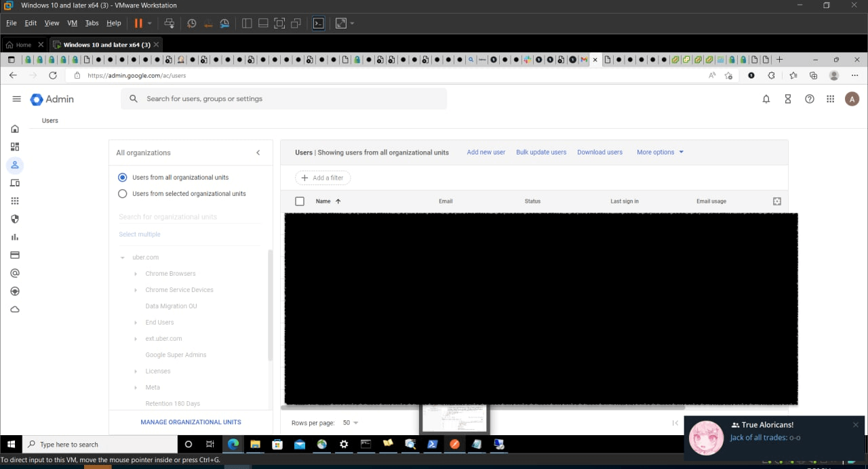Open VMware File menu
The height and width of the screenshot is (469, 868).
click(12, 23)
